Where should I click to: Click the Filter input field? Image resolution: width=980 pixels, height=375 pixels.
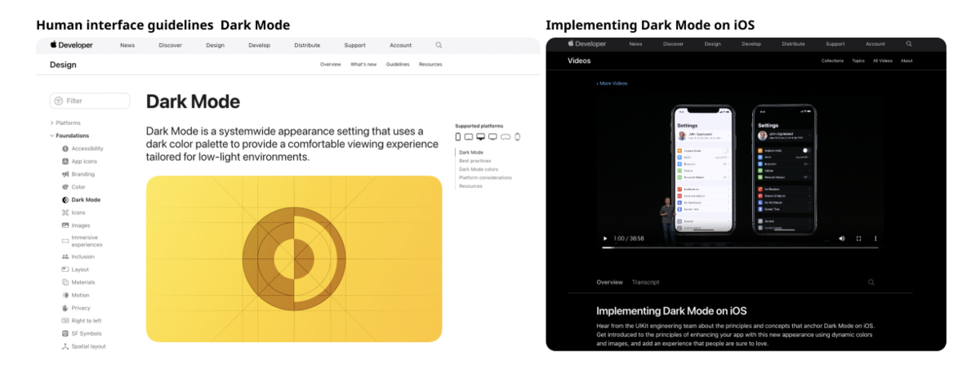tap(90, 100)
